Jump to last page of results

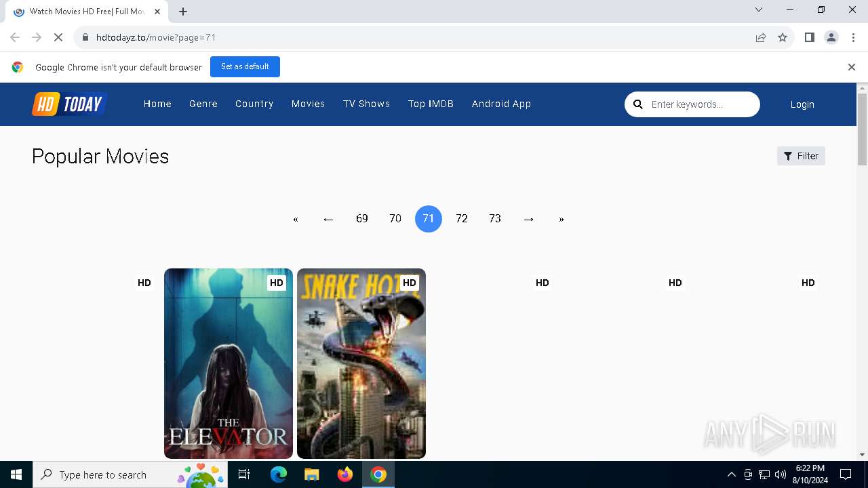click(x=561, y=219)
